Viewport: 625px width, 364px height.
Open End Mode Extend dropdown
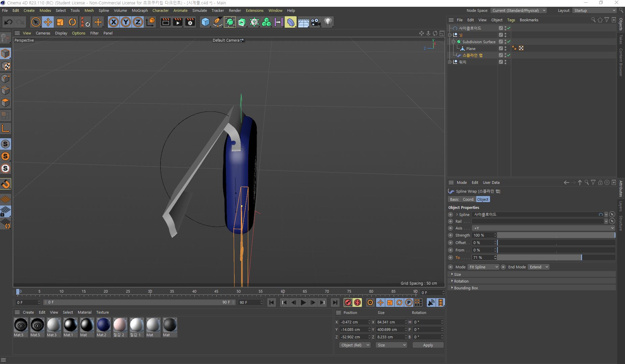pos(538,267)
